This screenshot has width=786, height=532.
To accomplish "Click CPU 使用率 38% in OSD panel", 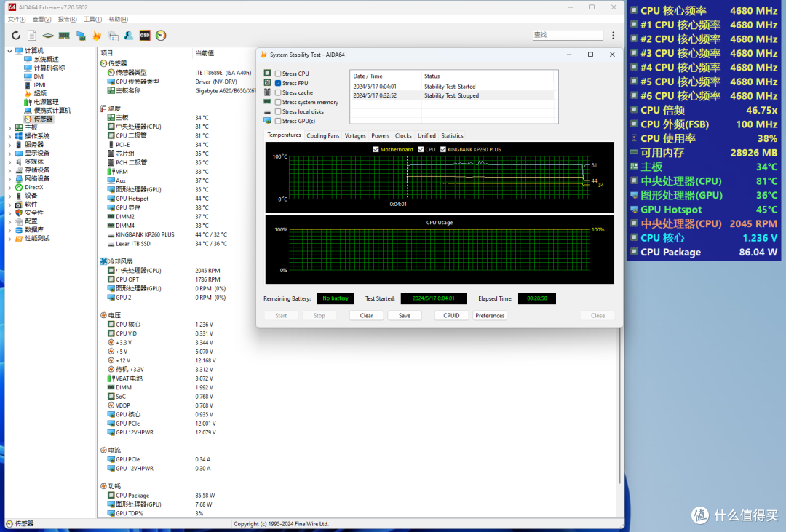I will 704,138.
